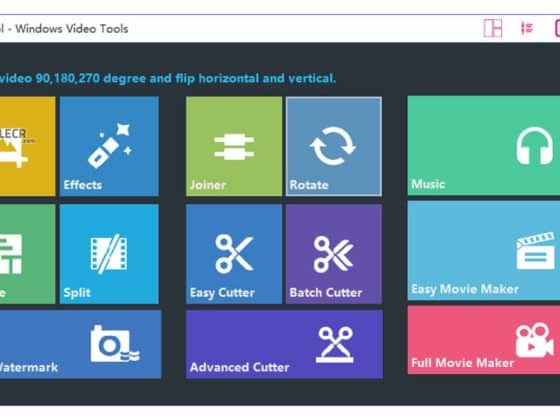The width and height of the screenshot is (560, 420).
Task: Launch the Full Movie Maker tile
Action: tap(484, 340)
